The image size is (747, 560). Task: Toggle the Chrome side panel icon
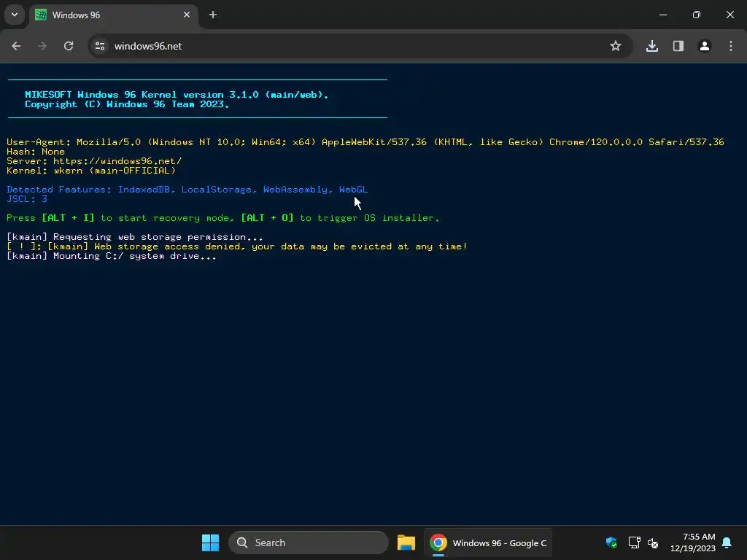tap(678, 46)
